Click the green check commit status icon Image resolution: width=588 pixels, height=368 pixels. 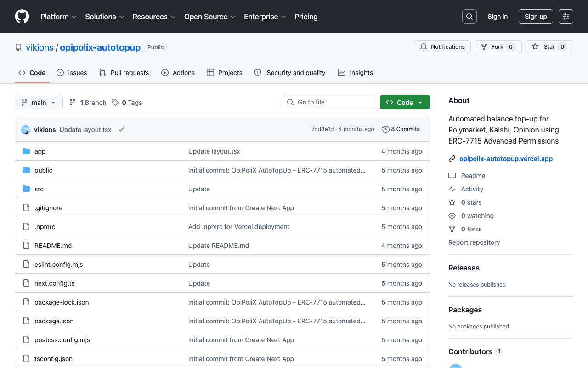(x=121, y=130)
